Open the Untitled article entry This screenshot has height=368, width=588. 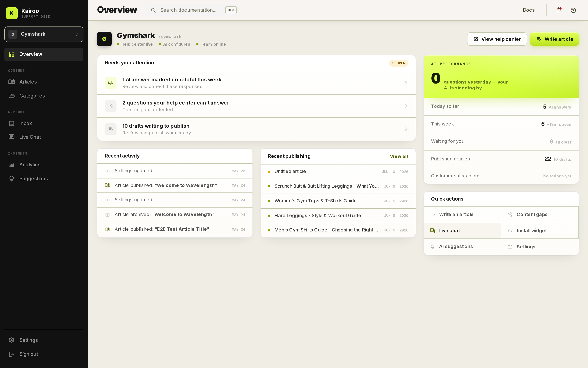coord(338,172)
